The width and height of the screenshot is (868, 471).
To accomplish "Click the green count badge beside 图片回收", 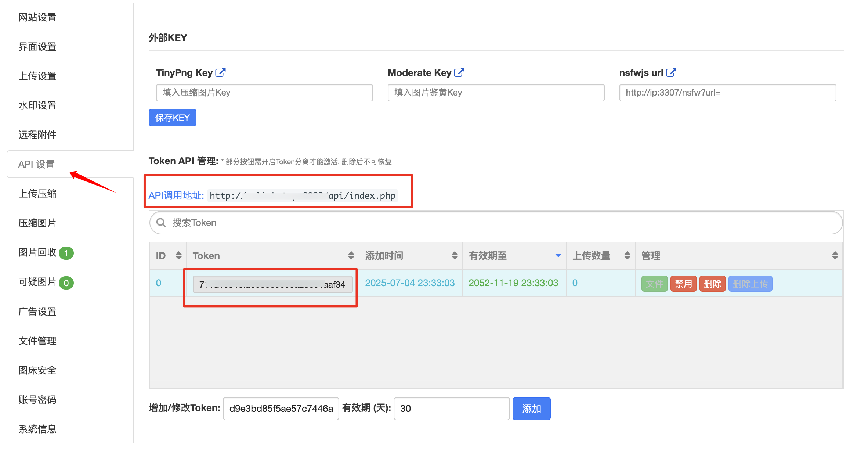I will click(x=66, y=253).
